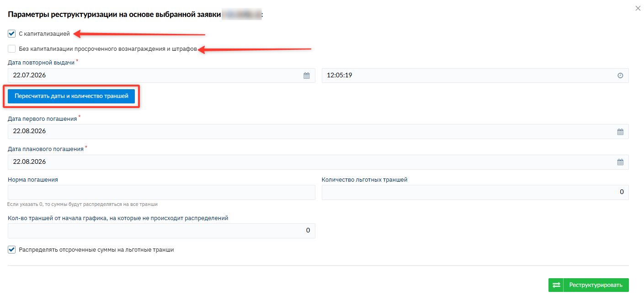
Task: Click the "С капитализацией" label text
Action: click(44, 34)
